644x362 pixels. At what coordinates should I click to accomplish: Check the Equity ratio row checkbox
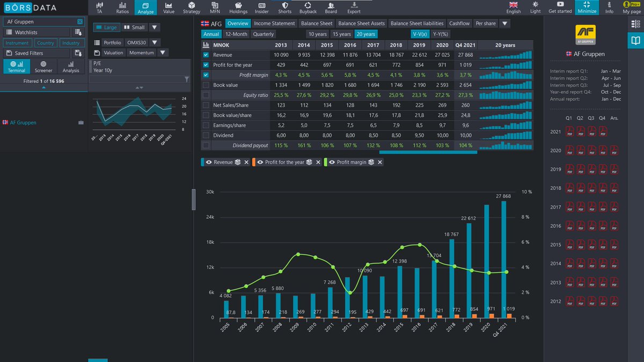(x=207, y=95)
